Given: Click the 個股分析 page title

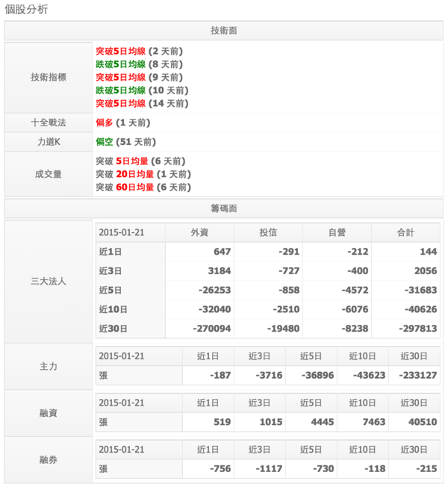Looking at the screenshot, I should point(26,9).
